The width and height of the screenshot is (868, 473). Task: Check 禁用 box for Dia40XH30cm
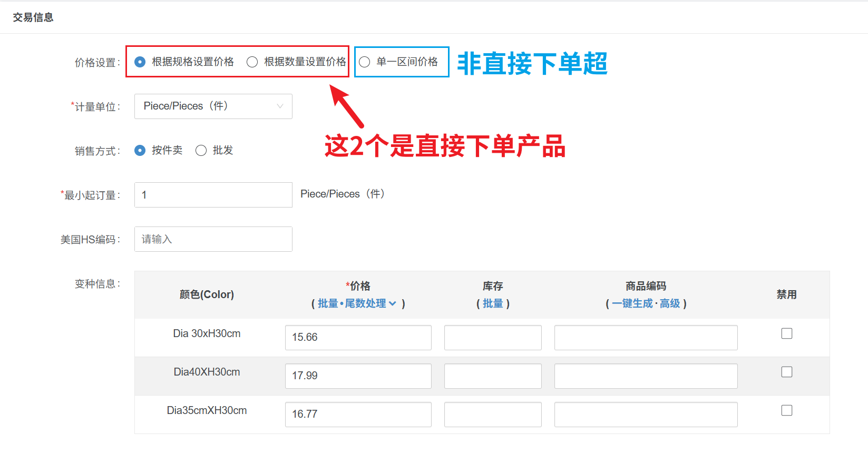click(x=787, y=372)
